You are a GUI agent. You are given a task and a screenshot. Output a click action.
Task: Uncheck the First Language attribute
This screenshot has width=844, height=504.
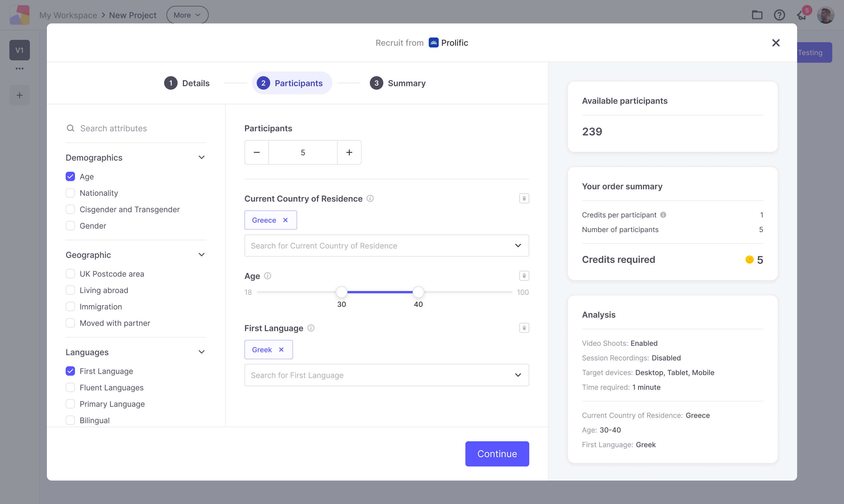coord(70,371)
